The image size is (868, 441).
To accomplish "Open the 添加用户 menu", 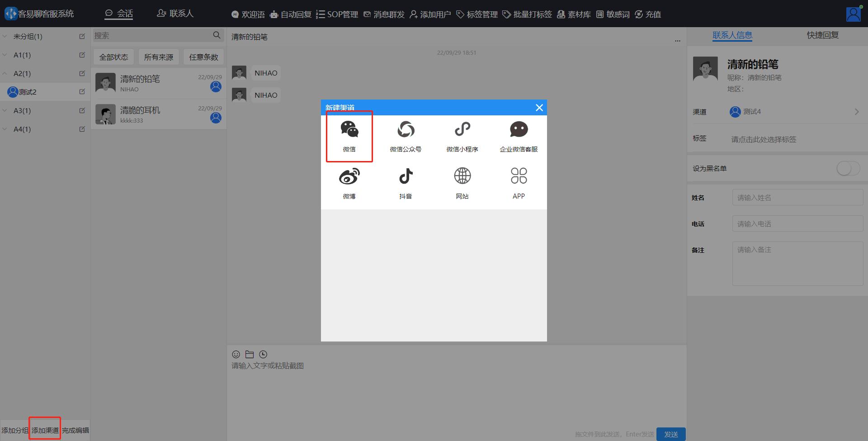I will pos(430,14).
